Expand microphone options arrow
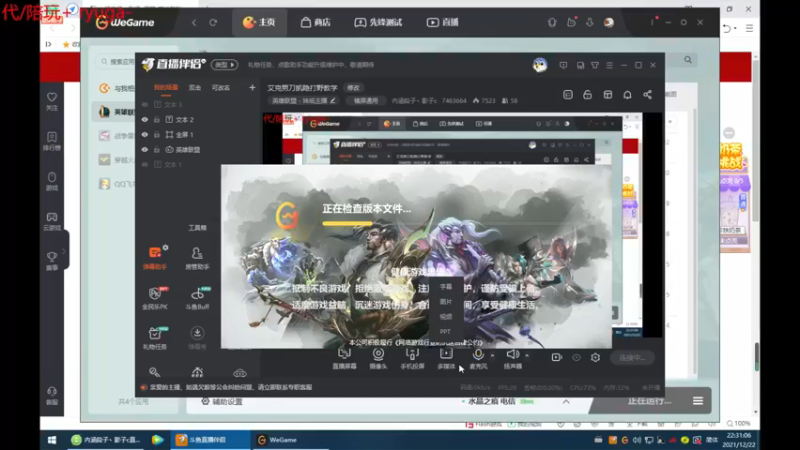Image resolution: width=800 pixels, height=450 pixels. pos(492,355)
